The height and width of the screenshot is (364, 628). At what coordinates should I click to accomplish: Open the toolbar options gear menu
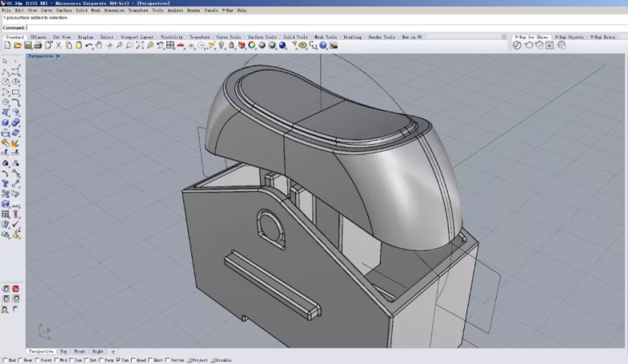pyautogui.click(x=503, y=37)
